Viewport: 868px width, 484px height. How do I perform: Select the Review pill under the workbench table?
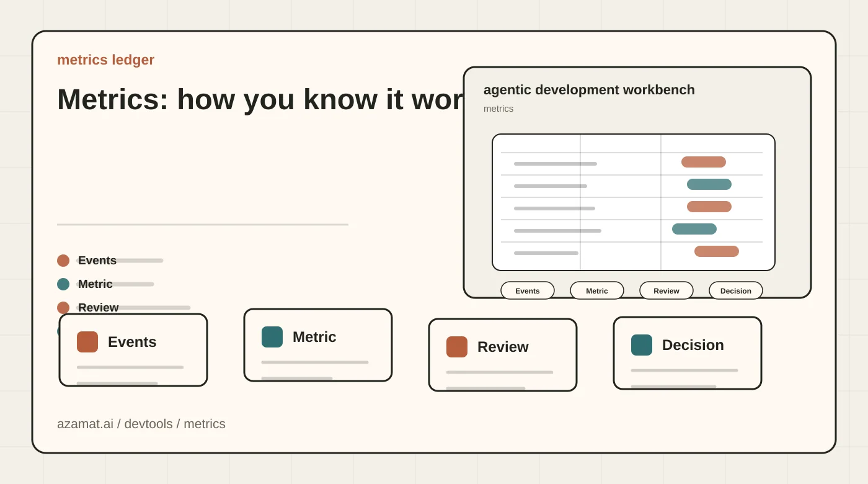pyautogui.click(x=666, y=290)
